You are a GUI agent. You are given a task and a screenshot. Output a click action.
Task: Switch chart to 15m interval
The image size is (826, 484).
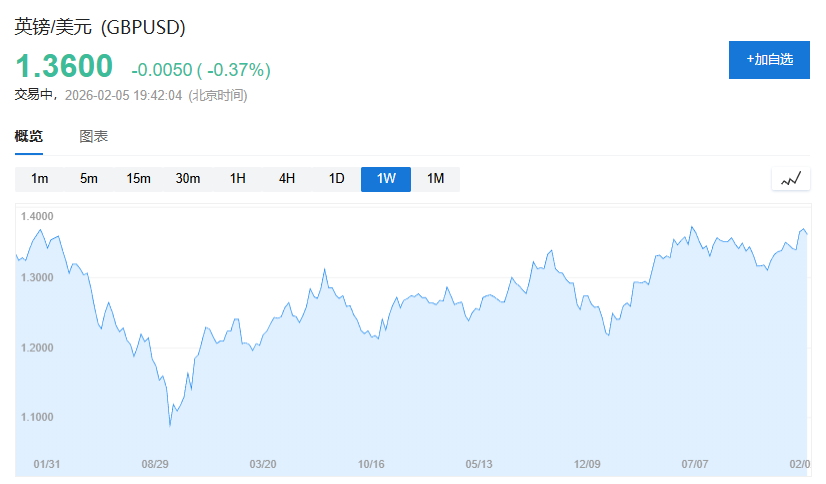coord(138,179)
